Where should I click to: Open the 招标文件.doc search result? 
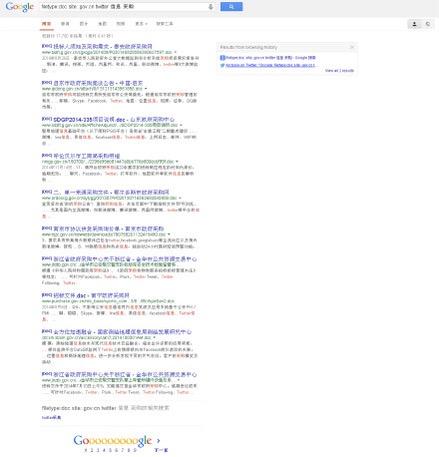click(x=91, y=295)
